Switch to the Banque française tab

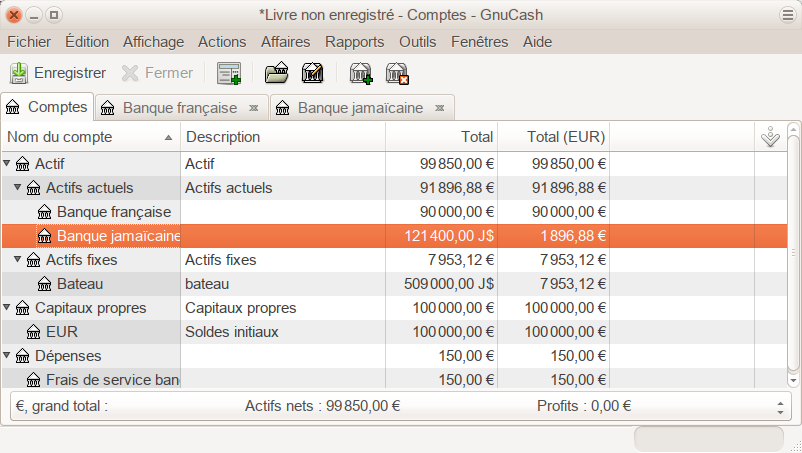click(179, 108)
